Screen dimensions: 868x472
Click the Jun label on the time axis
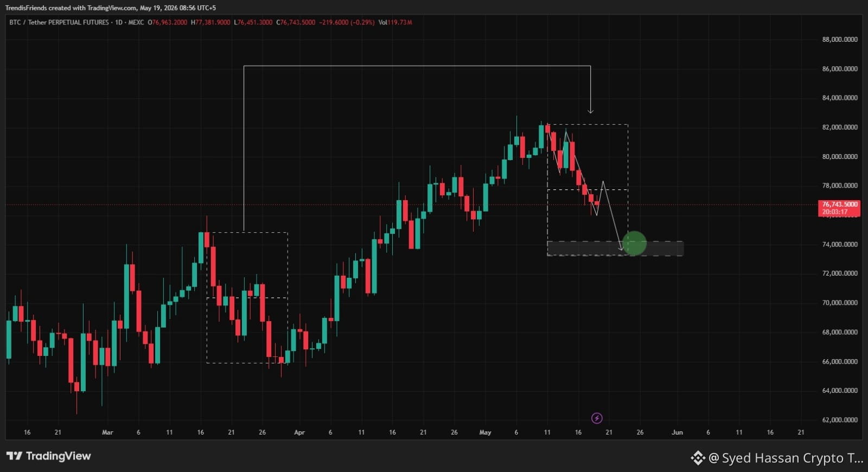(677, 432)
